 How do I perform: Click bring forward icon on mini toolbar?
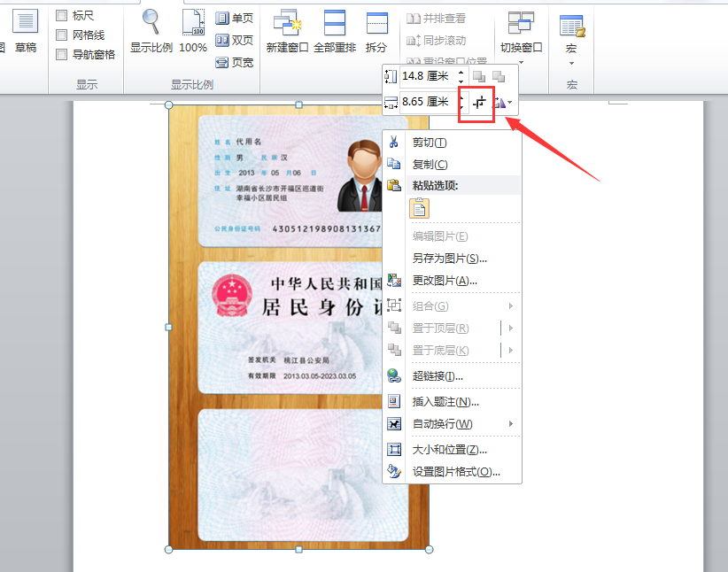pyautogui.click(x=479, y=76)
